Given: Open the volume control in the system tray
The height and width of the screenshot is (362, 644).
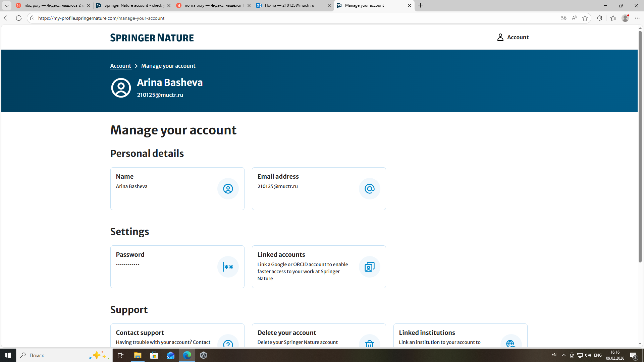Looking at the screenshot, I should pos(588,355).
